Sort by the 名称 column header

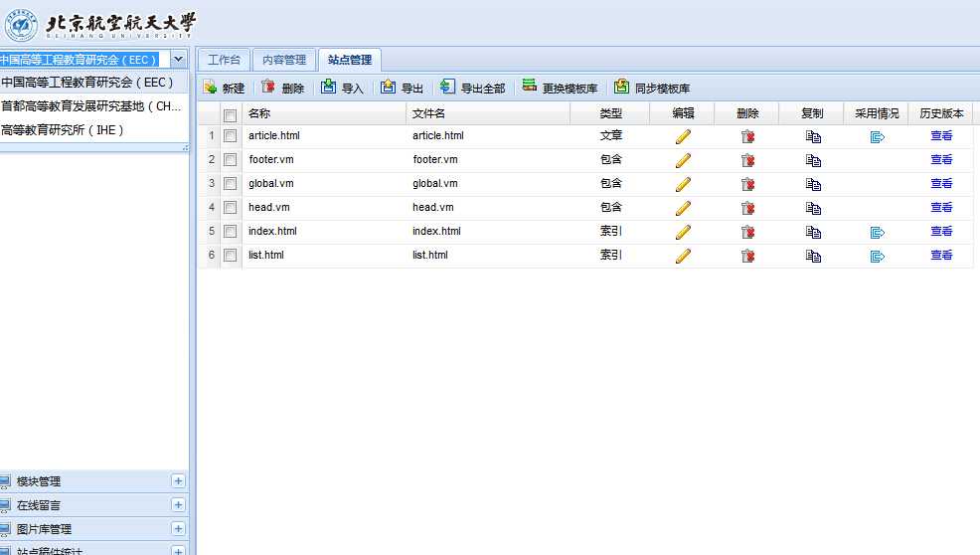coord(324,113)
